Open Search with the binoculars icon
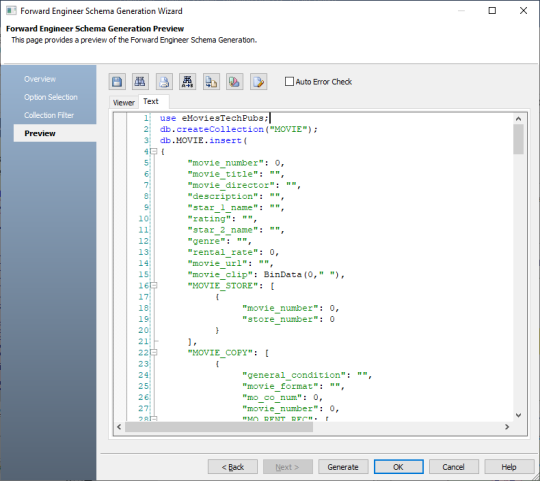This screenshot has height=481, width=540. [140, 82]
